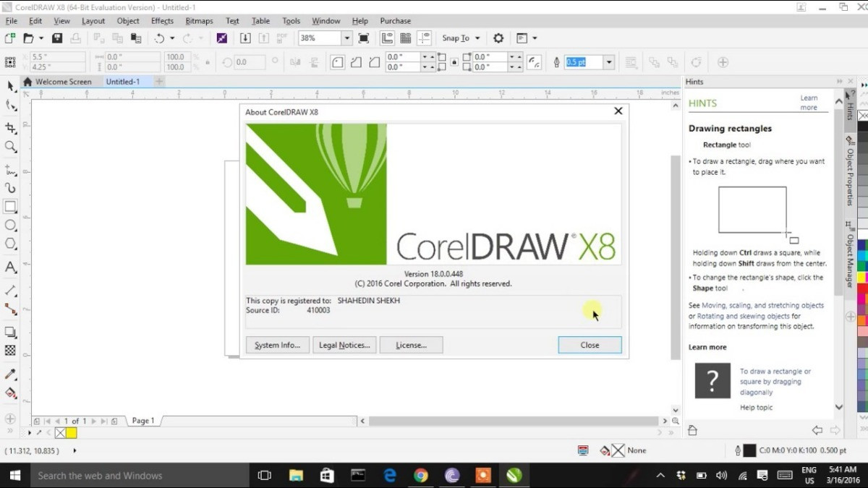Save the document via the Save icon

(x=58, y=38)
